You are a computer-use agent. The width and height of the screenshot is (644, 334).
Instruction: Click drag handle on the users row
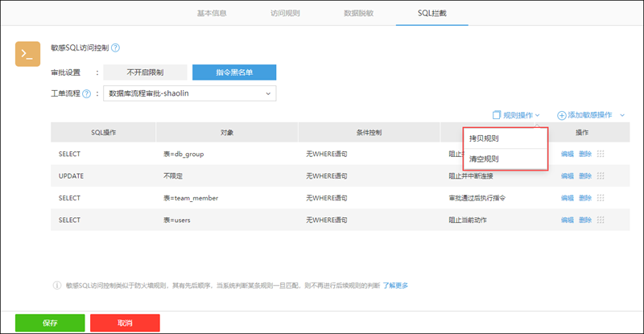pyautogui.click(x=601, y=220)
